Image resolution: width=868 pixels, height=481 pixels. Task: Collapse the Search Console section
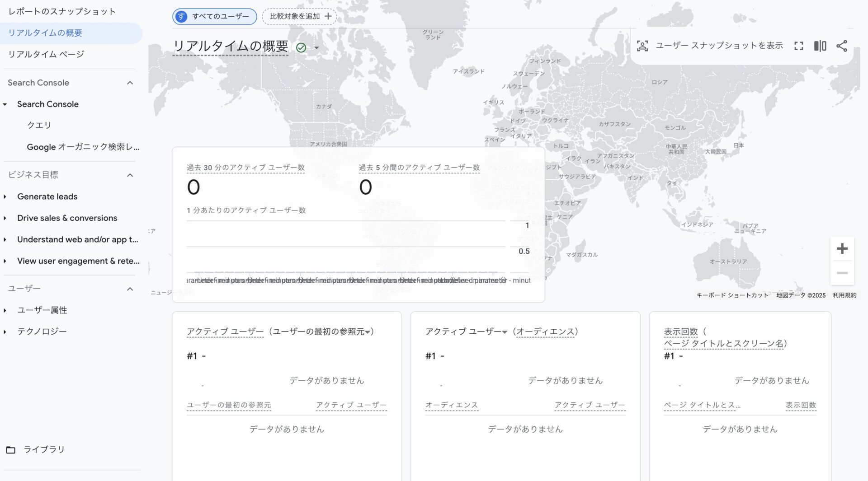click(130, 83)
